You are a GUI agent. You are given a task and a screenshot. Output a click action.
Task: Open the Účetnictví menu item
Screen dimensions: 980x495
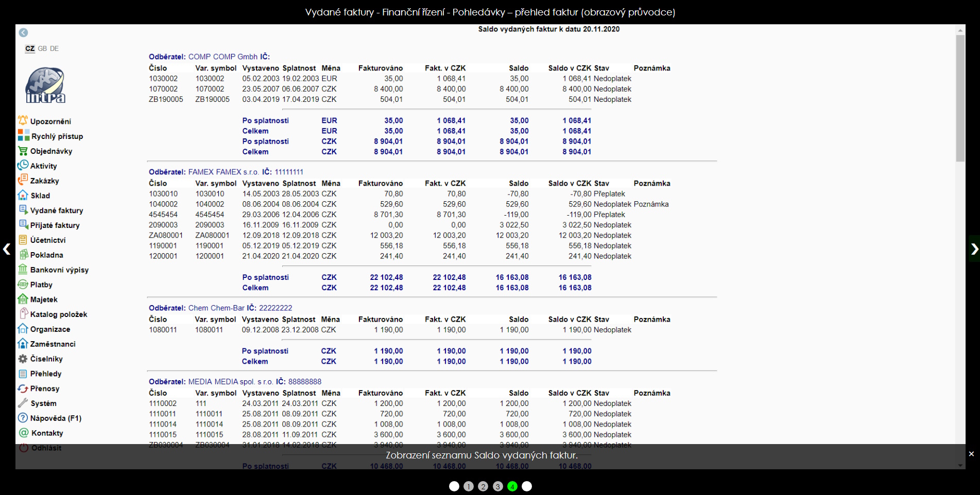47,240
